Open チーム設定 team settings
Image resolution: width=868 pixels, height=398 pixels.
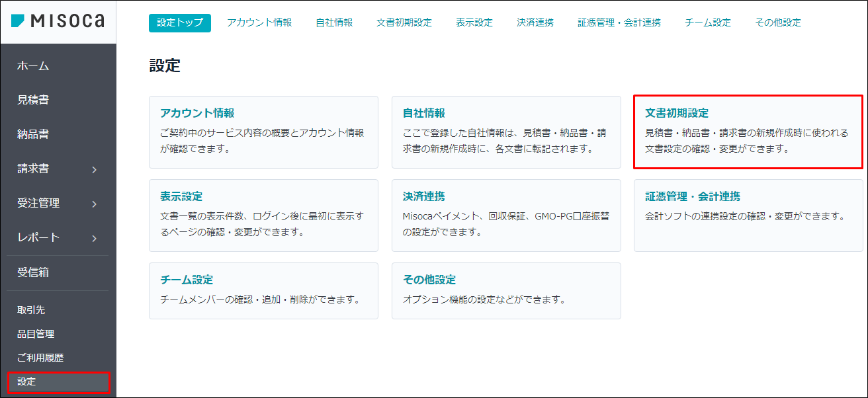[263, 291]
